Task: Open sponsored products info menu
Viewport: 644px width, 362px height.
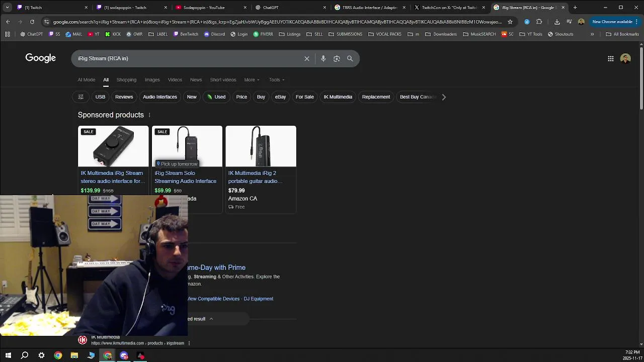Action: pos(149,115)
